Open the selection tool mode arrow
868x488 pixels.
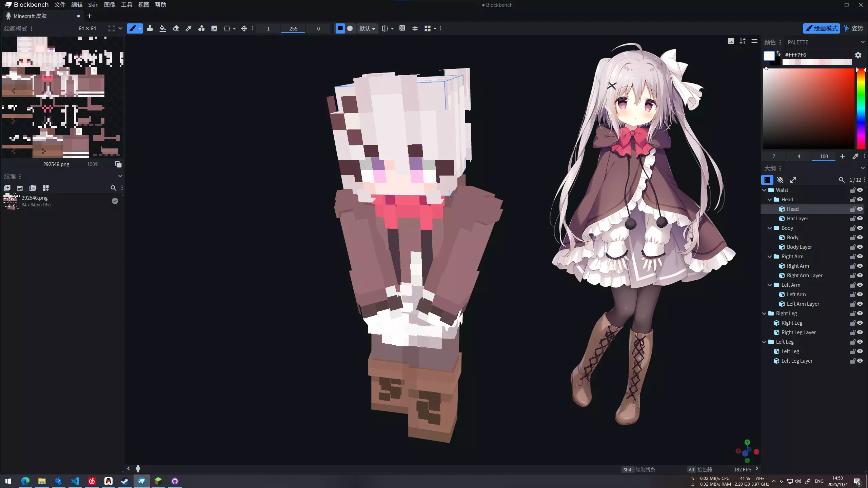tap(234, 28)
